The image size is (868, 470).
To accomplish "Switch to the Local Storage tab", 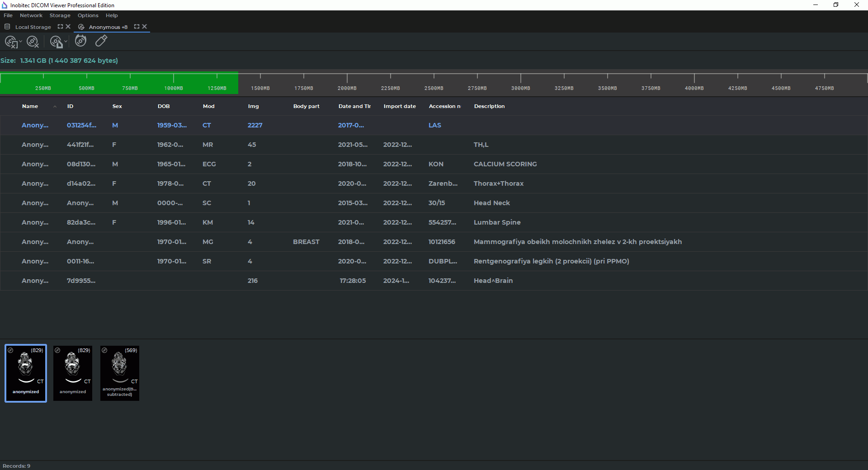I will (x=33, y=27).
